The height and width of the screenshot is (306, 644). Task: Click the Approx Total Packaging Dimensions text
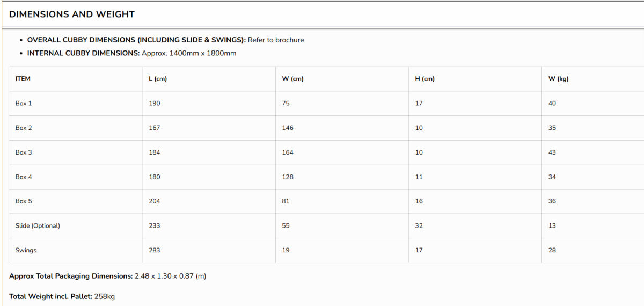click(107, 276)
